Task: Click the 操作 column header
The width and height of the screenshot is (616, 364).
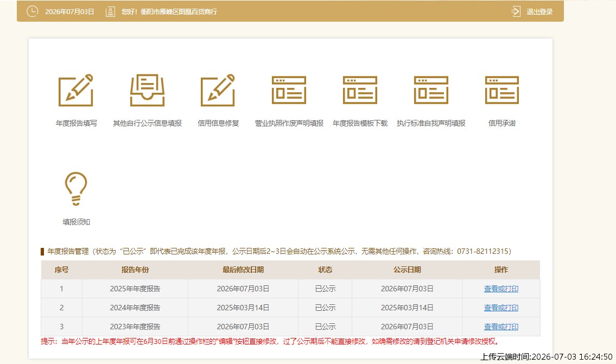Action: [501, 270]
